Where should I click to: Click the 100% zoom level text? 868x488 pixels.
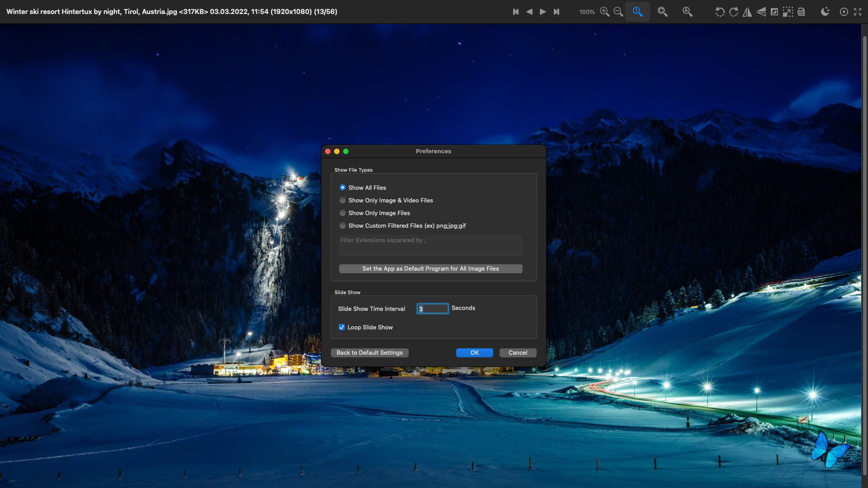tap(587, 12)
